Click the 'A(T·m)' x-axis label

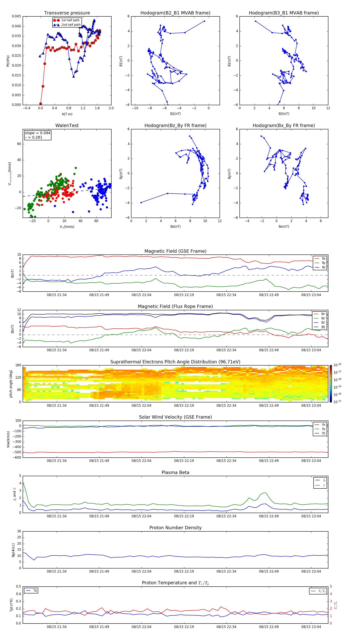[x=67, y=114]
